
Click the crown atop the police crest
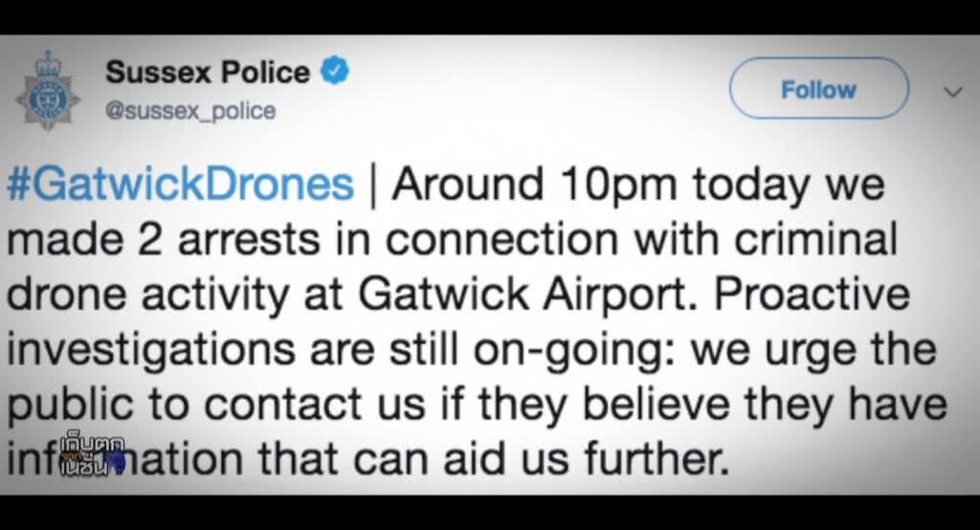coord(48,62)
